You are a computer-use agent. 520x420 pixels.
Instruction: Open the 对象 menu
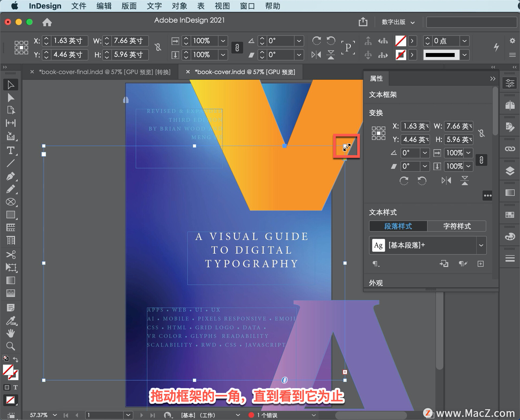179,6
